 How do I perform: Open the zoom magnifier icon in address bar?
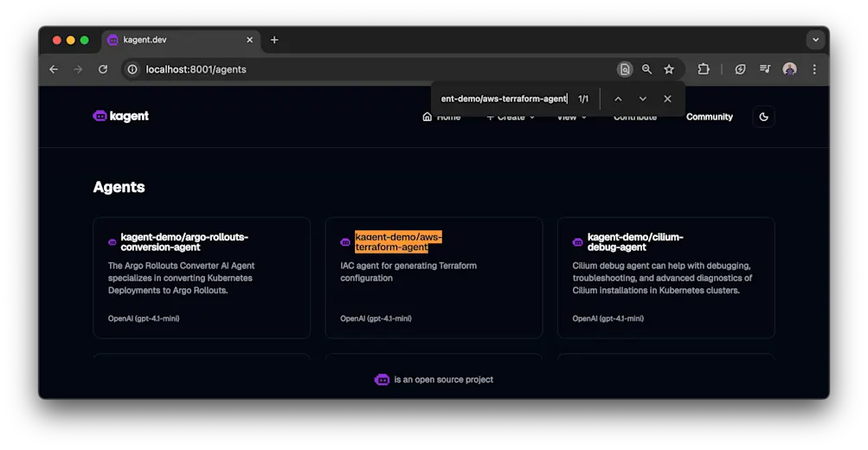coord(646,69)
